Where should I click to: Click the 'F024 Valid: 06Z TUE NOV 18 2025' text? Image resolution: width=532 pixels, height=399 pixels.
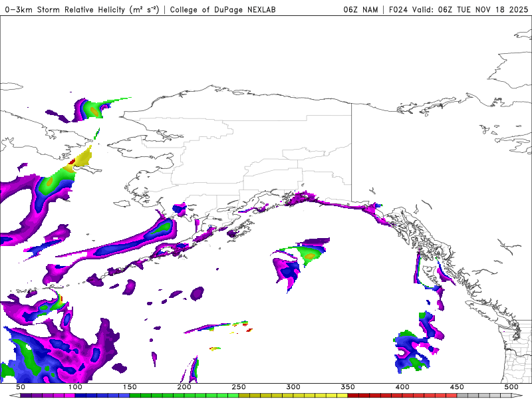(x=458, y=9)
